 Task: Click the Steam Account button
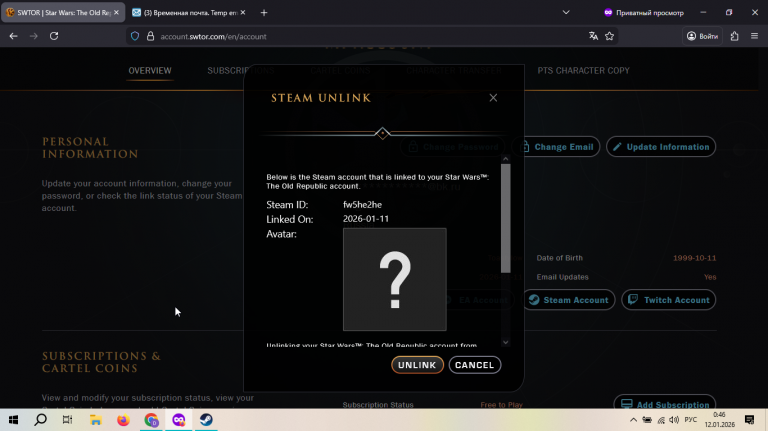coord(569,300)
